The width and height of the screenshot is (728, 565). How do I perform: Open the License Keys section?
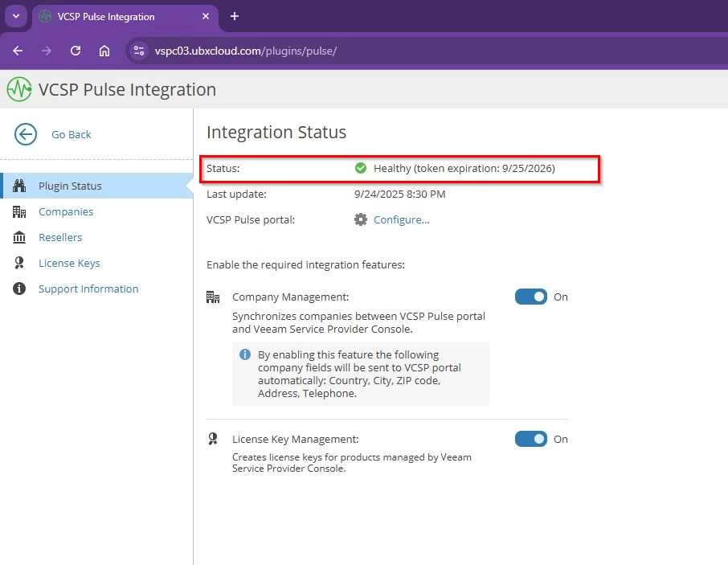[69, 264]
